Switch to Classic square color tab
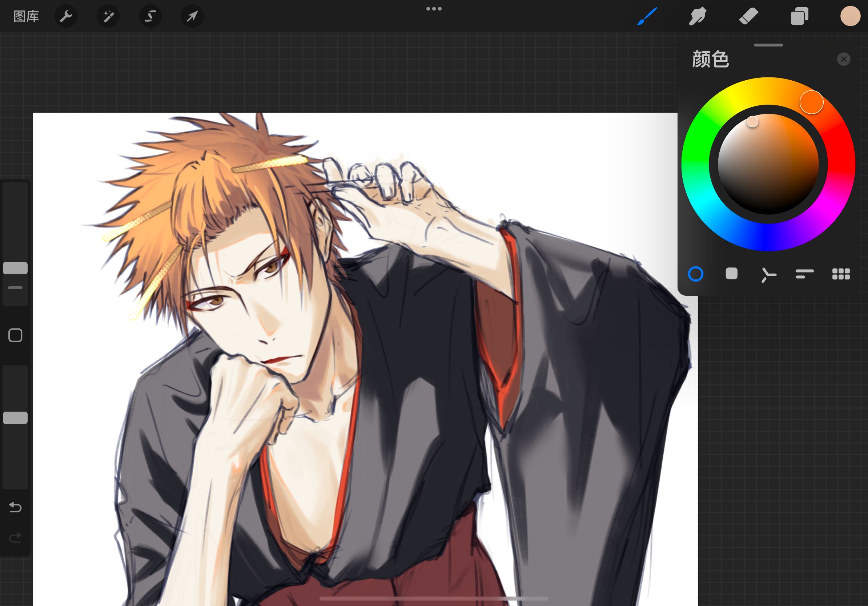 [732, 274]
